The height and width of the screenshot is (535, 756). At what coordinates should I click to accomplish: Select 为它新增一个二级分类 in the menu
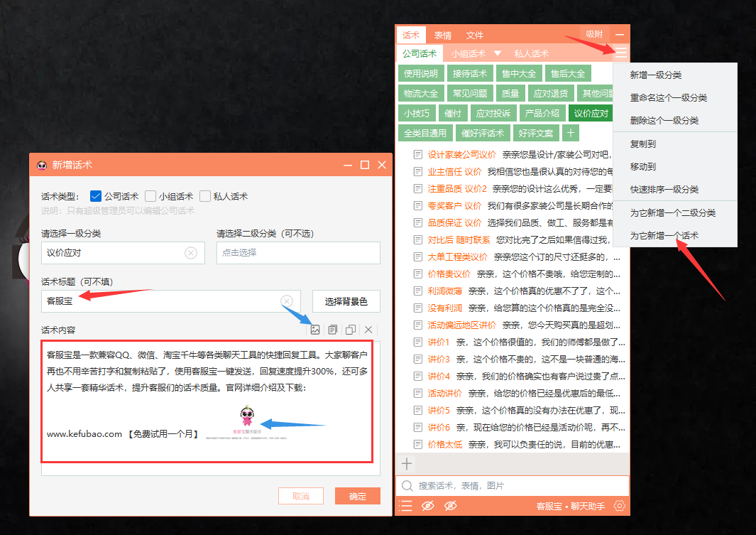pyautogui.click(x=675, y=212)
